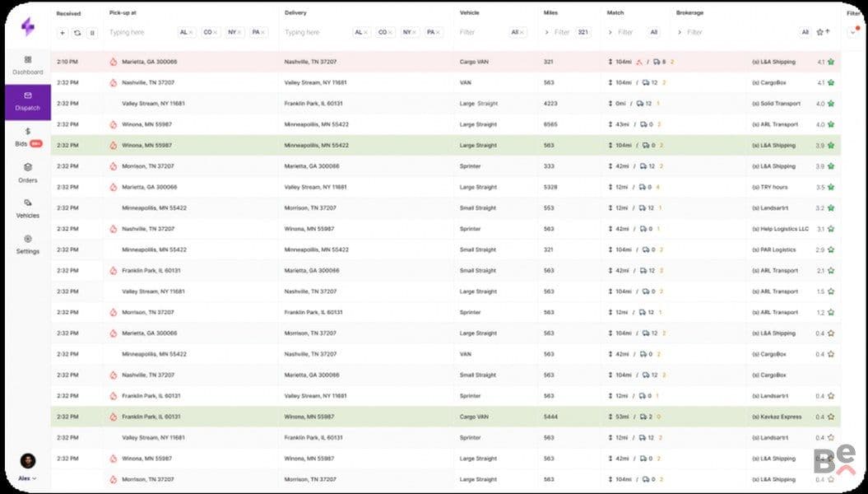Image resolution: width=868 pixels, height=494 pixels.
Task: Click the flame icon in the 2:10 PM row
Action: (114, 62)
